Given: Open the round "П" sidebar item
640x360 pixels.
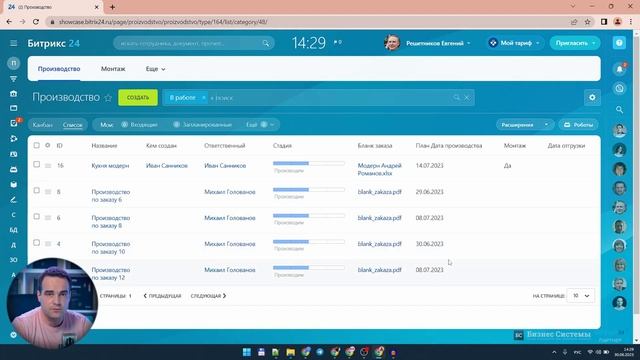Looking at the screenshot, I should pyautogui.click(x=13, y=63).
